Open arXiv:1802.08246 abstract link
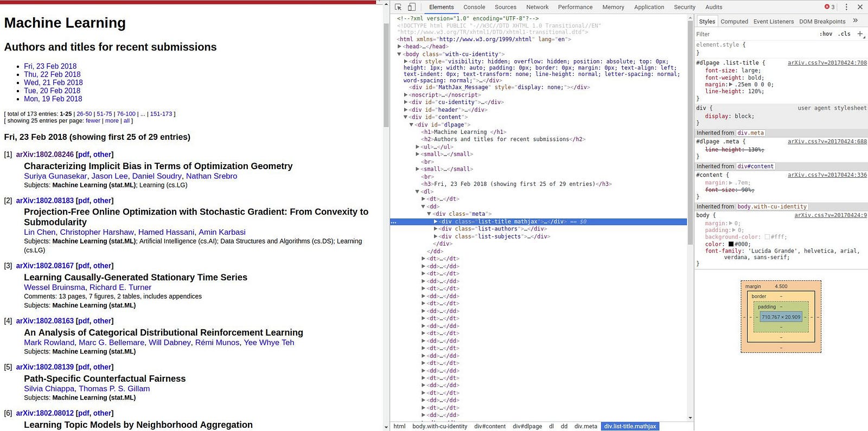Image resolution: width=868 pixels, height=431 pixels. (44, 155)
